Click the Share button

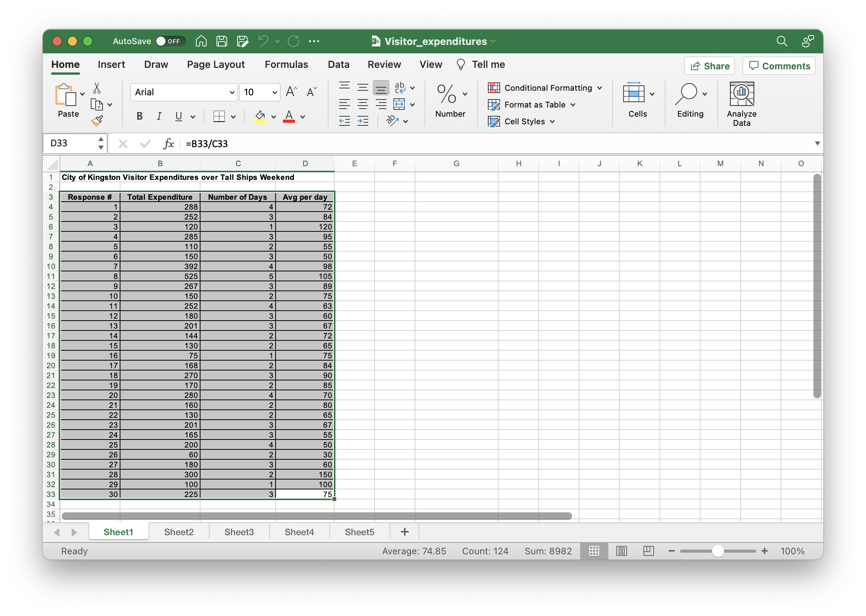709,66
